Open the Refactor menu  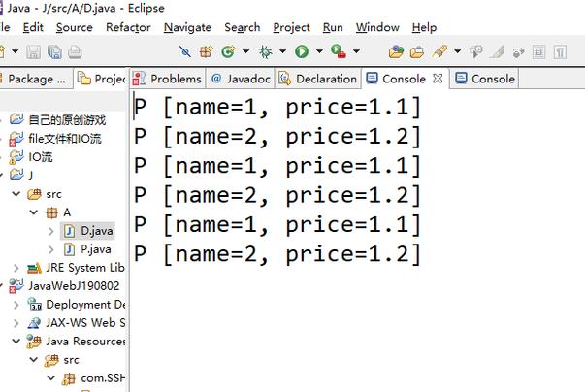coord(128,28)
